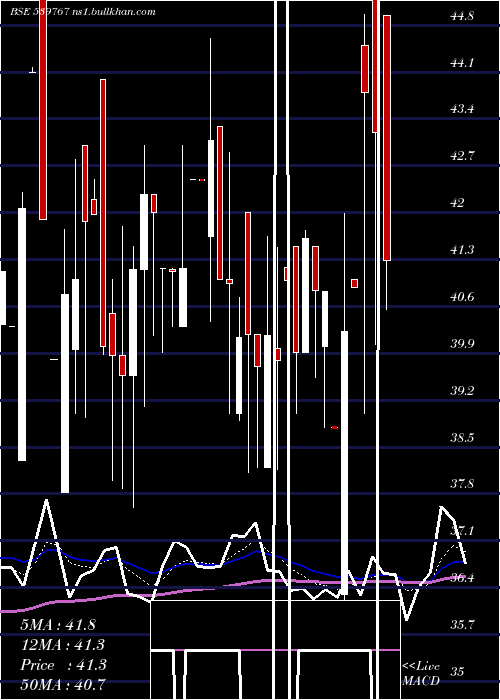Click the 40.6 price axis label
500x700 pixels.
pyautogui.click(x=462, y=296)
